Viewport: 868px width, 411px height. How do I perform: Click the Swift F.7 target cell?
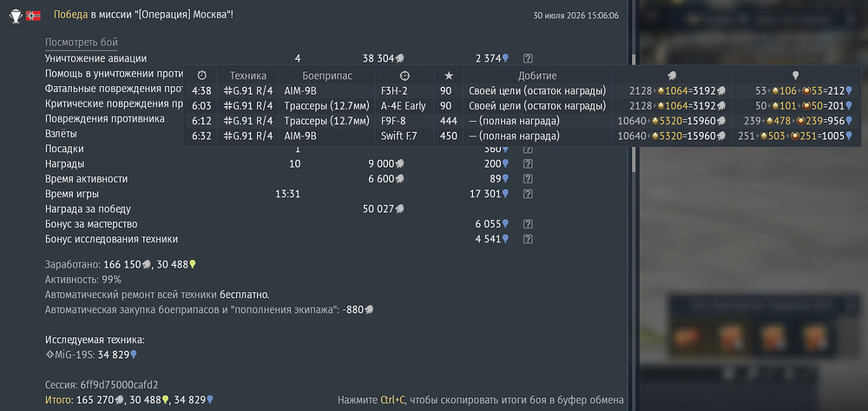pyautogui.click(x=399, y=136)
